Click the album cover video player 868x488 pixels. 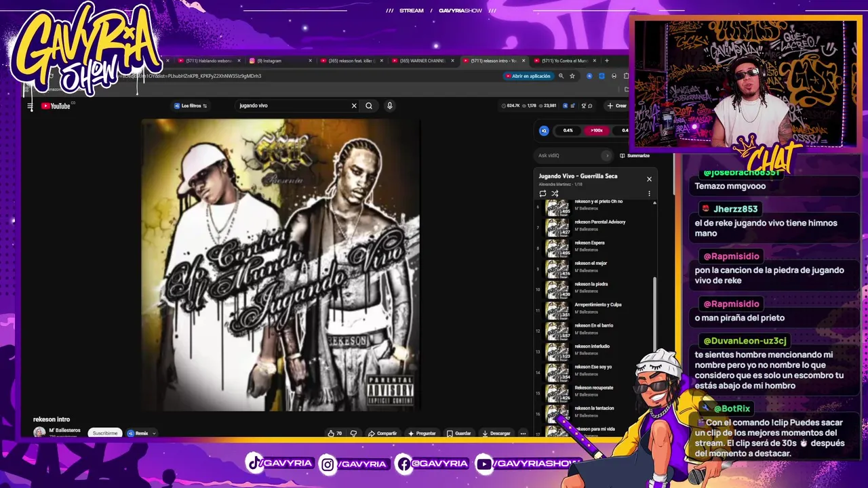pyautogui.click(x=281, y=265)
